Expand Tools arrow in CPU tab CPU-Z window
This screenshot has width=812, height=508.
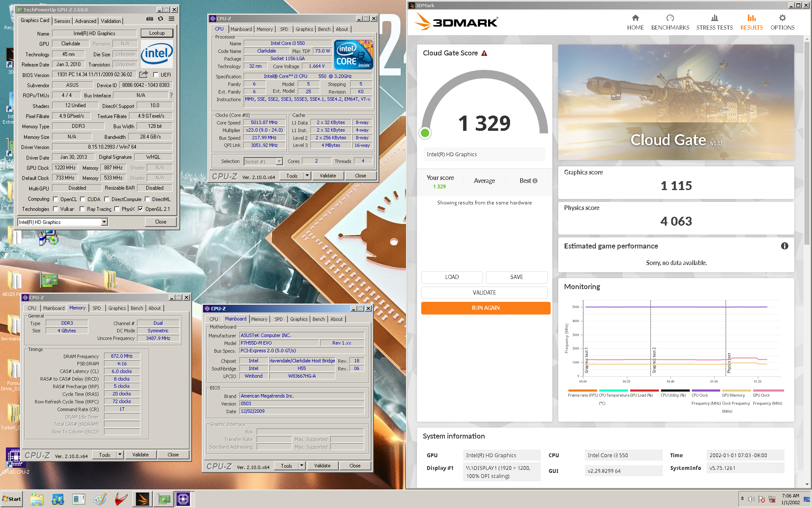click(x=307, y=176)
